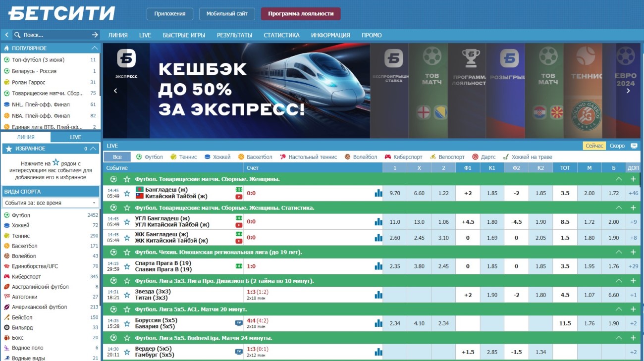The height and width of the screenshot is (361, 644).
Task: Open Беспроигрышная ставка promo thumbnail
Action: click(x=390, y=91)
